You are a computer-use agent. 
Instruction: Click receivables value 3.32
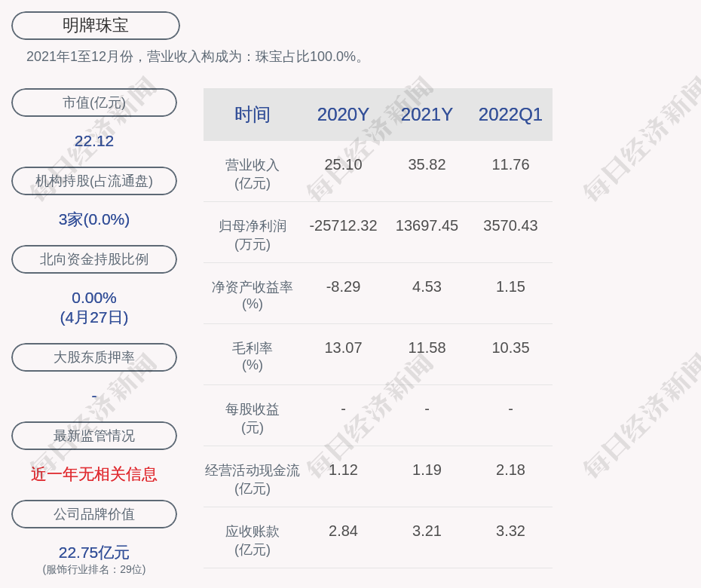pos(510,531)
